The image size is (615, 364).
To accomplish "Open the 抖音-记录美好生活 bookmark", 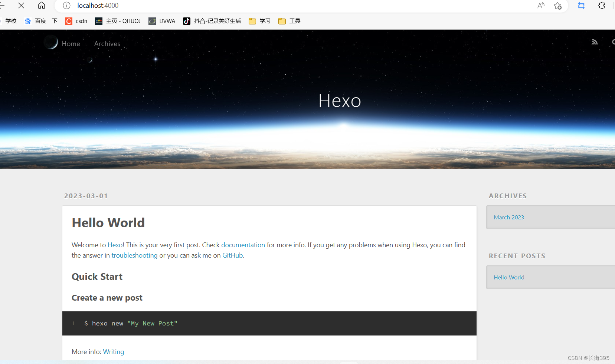I will [212, 21].
